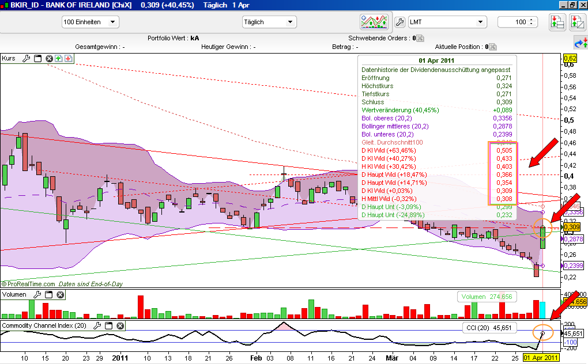Close position icon next to Aktuelle Position
The width and height of the screenshot is (588, 364).
[492, 47]
